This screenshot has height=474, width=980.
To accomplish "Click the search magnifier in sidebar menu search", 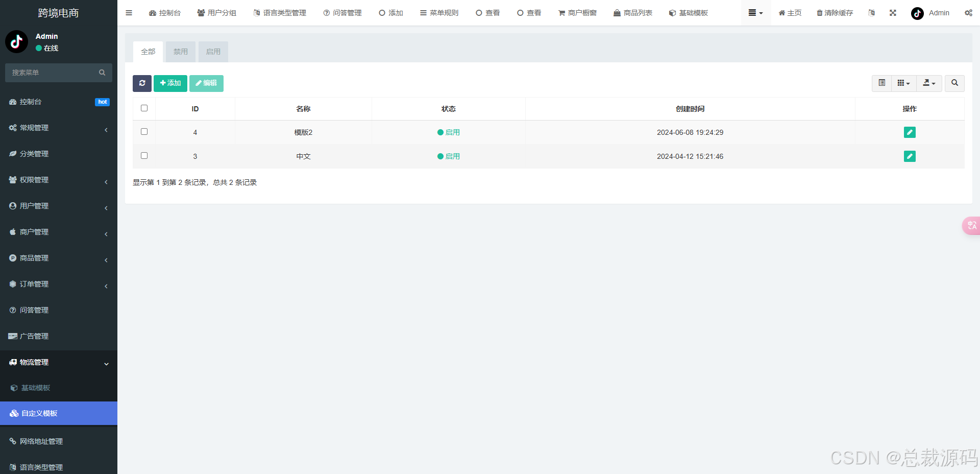I will (102, 73).
